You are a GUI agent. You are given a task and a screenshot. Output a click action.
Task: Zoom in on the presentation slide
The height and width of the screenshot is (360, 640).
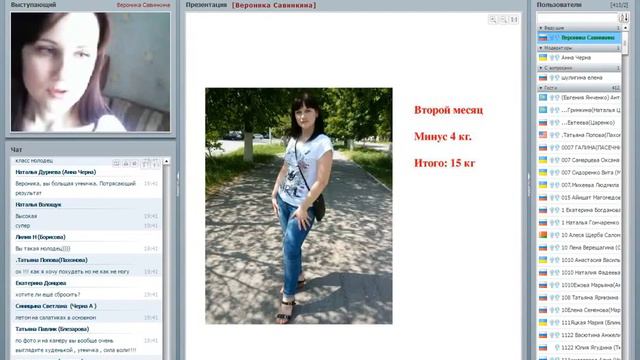click(493, 20)
